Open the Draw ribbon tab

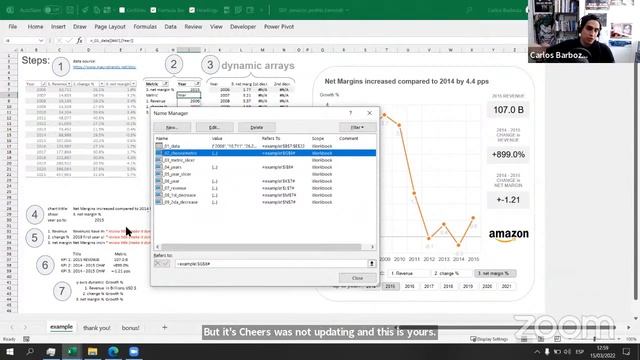(x=80, y=27)
